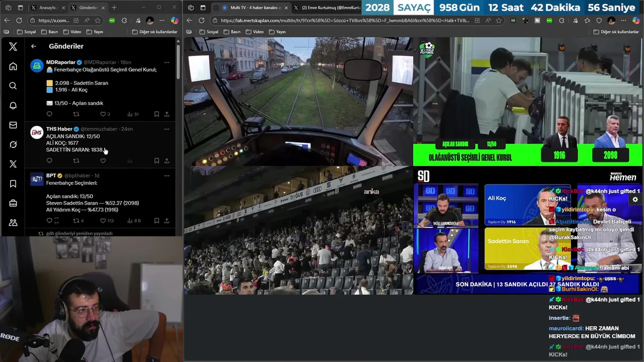Reload page in left browser
The height and width of the screenshot is (362, 644).
(19, 20)
